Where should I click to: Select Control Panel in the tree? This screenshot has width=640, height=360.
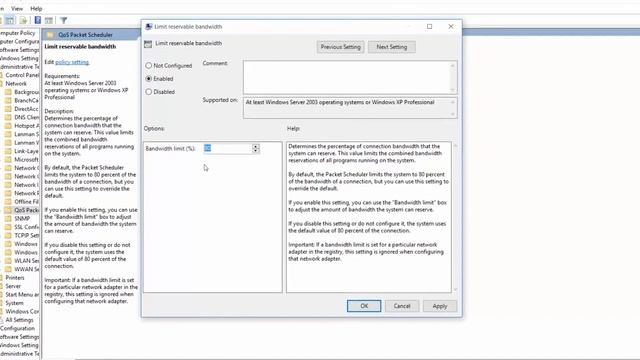coord(22,75)
